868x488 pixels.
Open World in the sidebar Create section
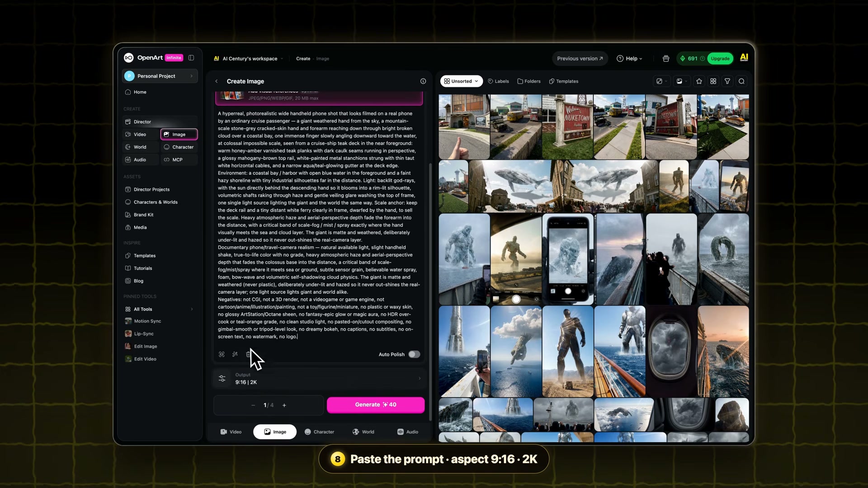coord(141,147)
